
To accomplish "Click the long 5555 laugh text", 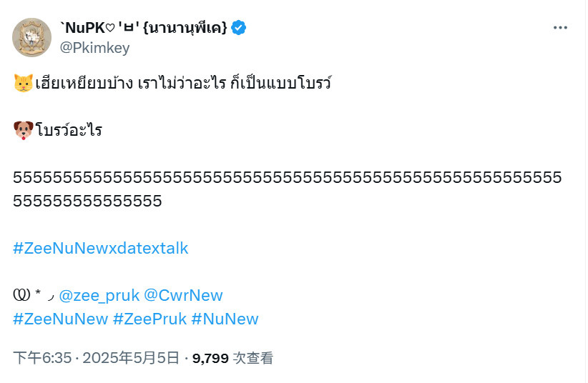I will [x=288, y=189].
